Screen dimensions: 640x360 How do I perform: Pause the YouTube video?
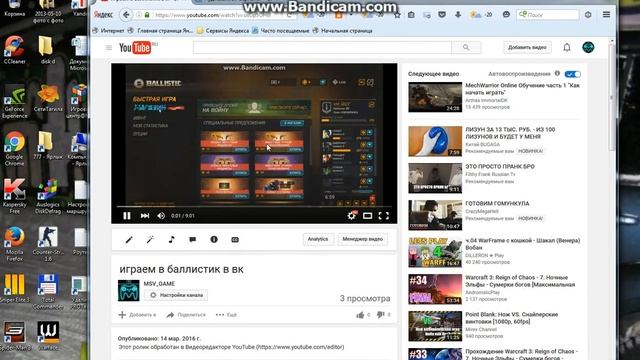(127, 216)
